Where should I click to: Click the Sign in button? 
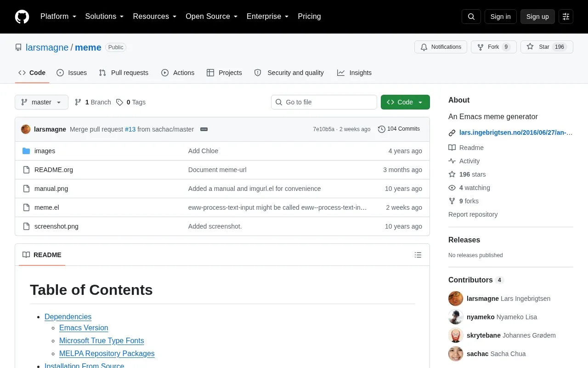(x=500, y=17)
